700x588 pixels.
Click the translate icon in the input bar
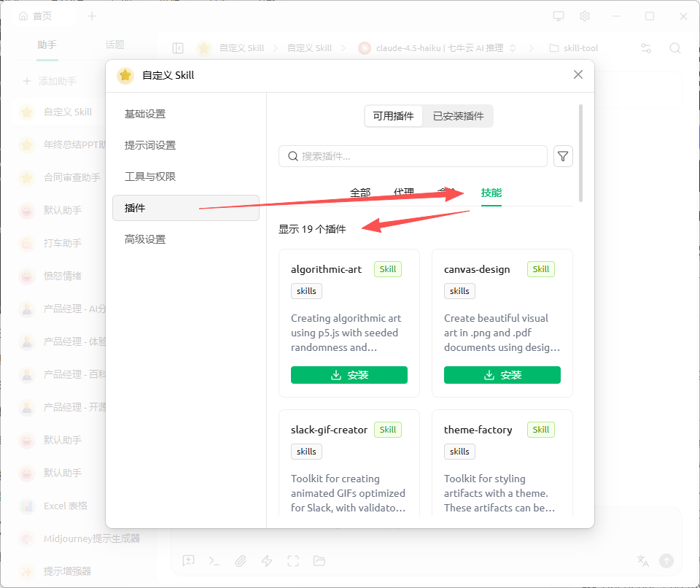(642, 560)
